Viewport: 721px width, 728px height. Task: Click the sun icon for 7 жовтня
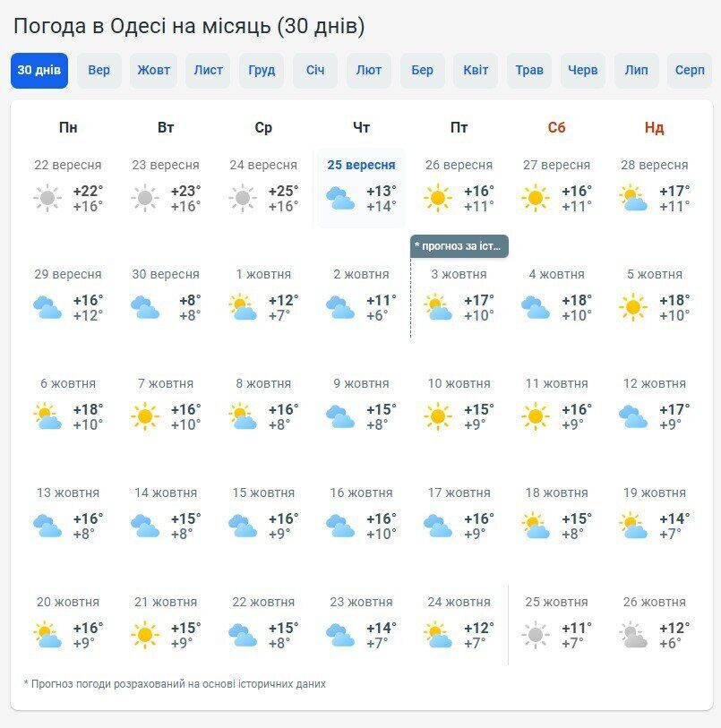click(145, 416)
